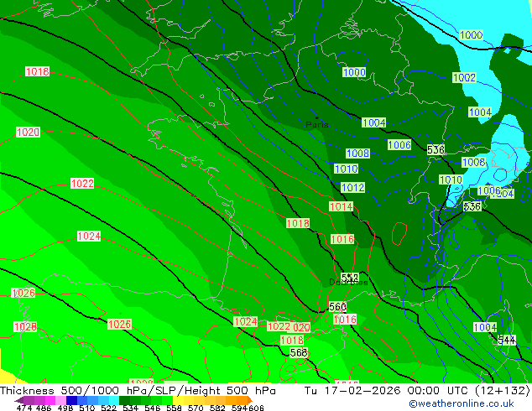Image resolution: width=532 pixels, height=411 pixels.
Task: Click the 534 legend value
Action: (130, 408)
